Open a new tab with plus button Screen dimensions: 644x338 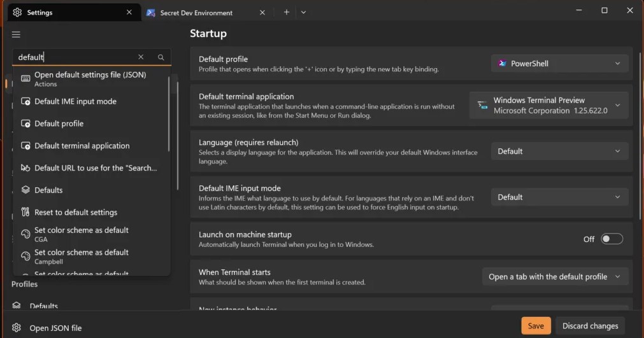(286, 12)
